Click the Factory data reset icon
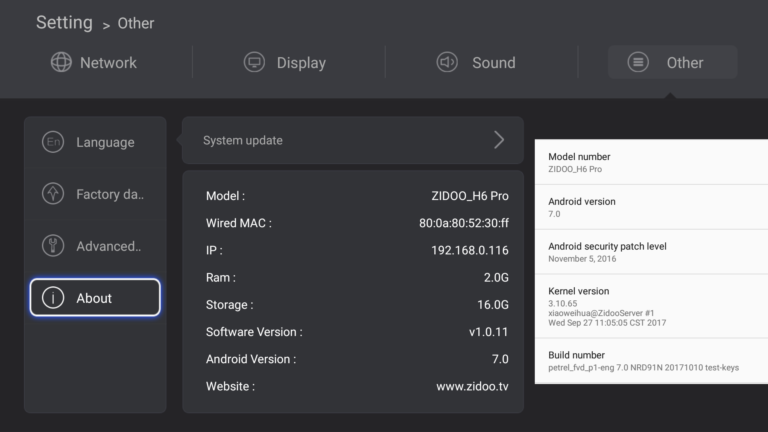The image size is (768, 432). (x=53, y=193)
